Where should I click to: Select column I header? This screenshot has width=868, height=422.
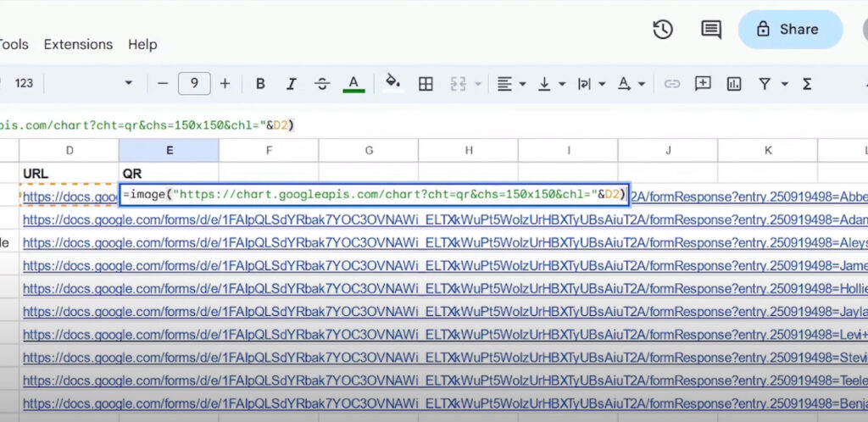[x=568, y=151]
